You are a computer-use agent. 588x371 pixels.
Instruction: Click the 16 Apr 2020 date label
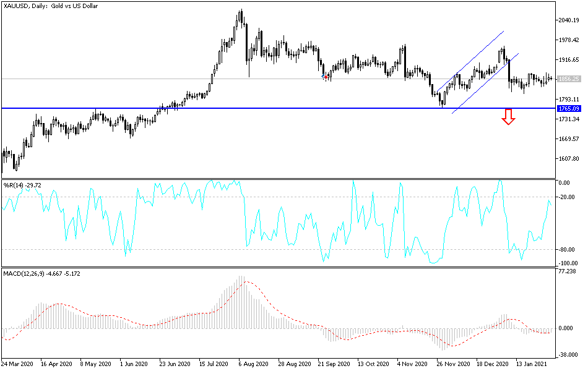click(x=56, y=364)
